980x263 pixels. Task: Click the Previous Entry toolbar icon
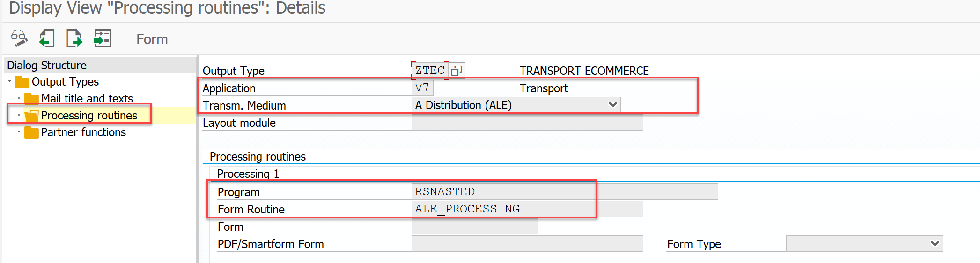point(46,38)
